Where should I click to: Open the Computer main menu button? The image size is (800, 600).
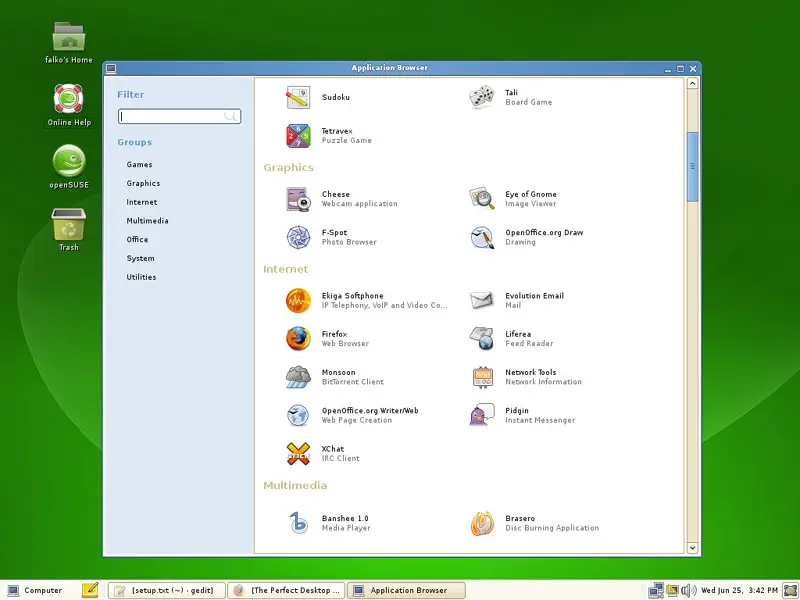(35, 590)
